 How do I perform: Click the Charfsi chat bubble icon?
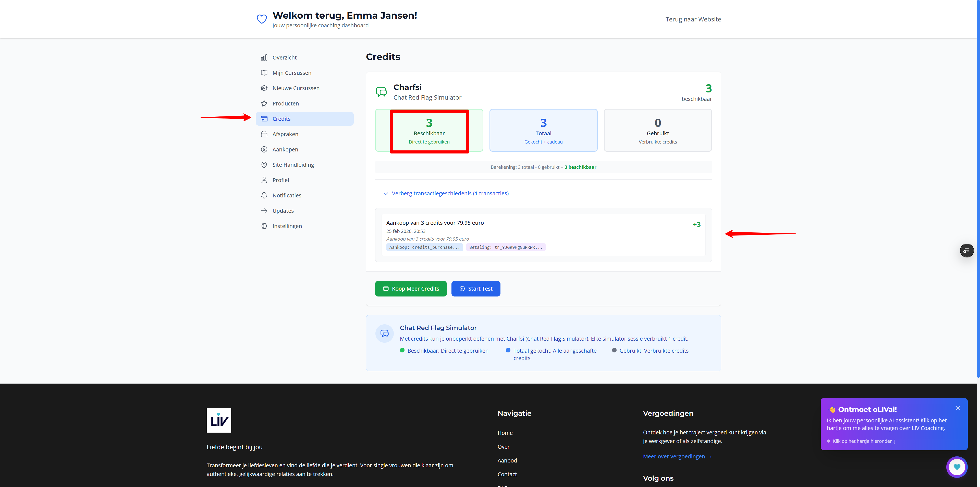(381, 92)
